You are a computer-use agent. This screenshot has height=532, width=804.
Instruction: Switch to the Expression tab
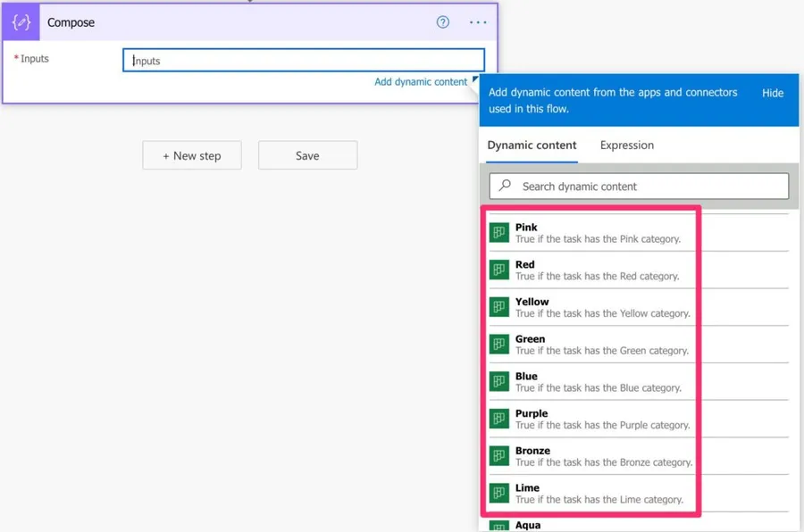(626, 145)
